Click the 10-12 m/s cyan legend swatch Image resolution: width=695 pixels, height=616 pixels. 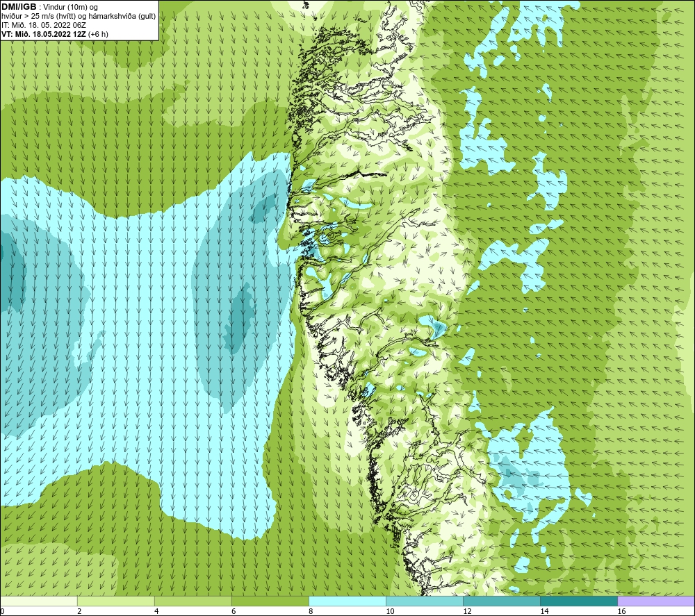tap(425, 601)
